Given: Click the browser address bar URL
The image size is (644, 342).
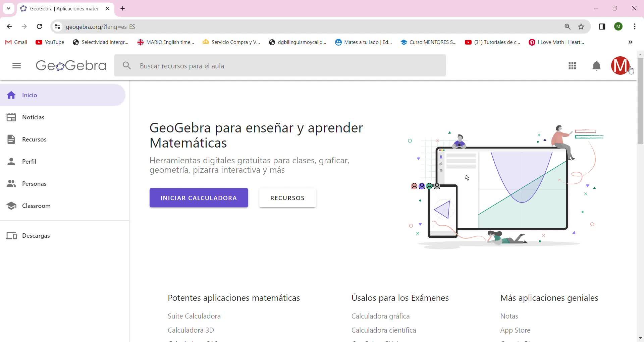Looking at the screenshot, I should [101, 27].
